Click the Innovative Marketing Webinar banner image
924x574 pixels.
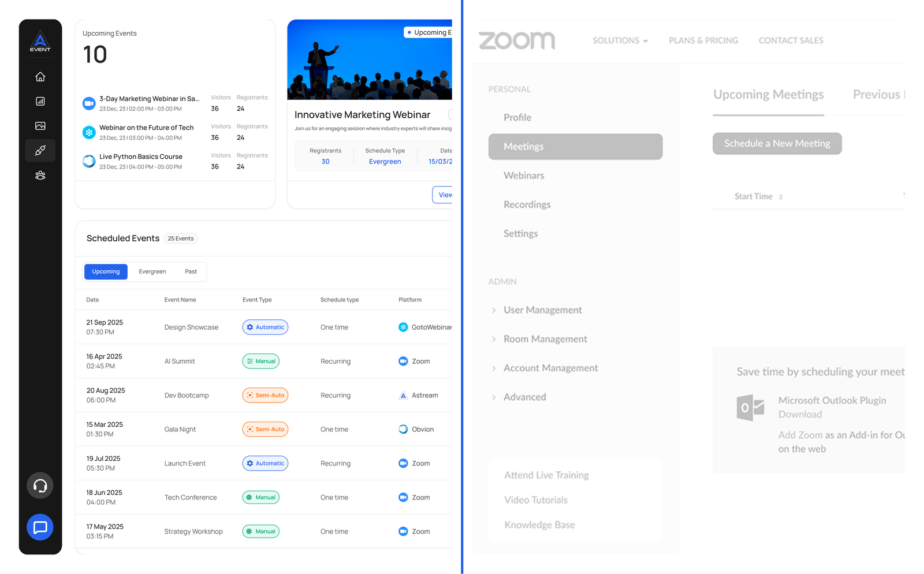(x=370, y=60)
